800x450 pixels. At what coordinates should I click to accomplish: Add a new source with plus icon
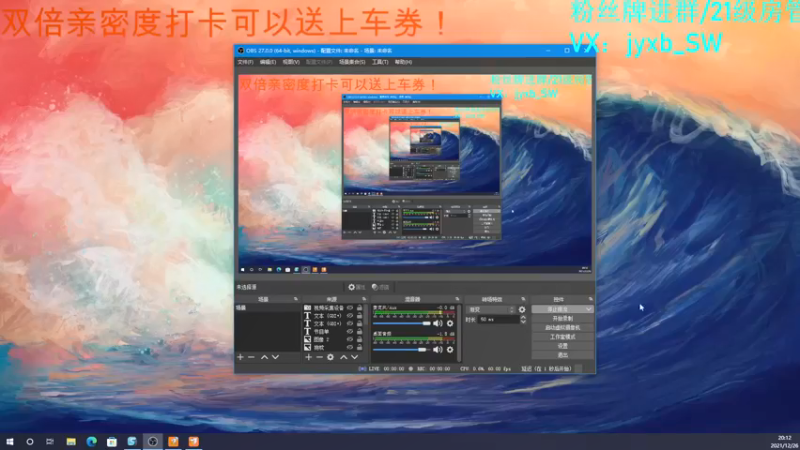pos(308,357)
